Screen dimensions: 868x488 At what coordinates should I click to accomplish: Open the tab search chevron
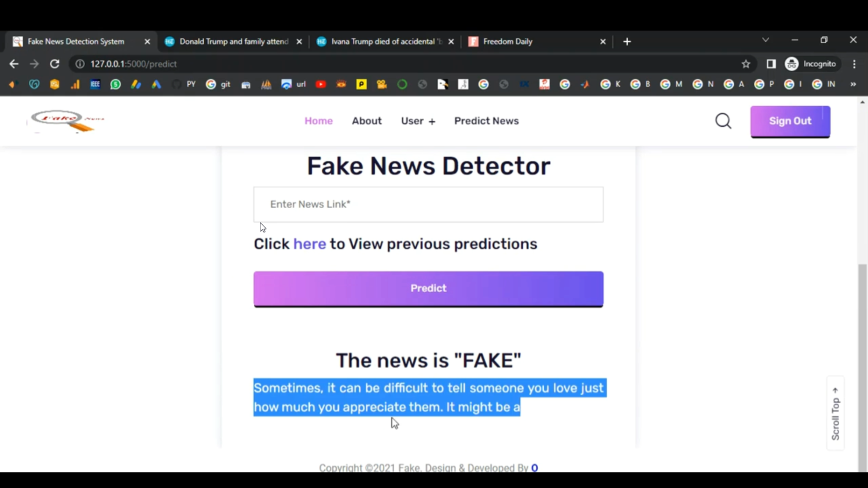[765, 40]
